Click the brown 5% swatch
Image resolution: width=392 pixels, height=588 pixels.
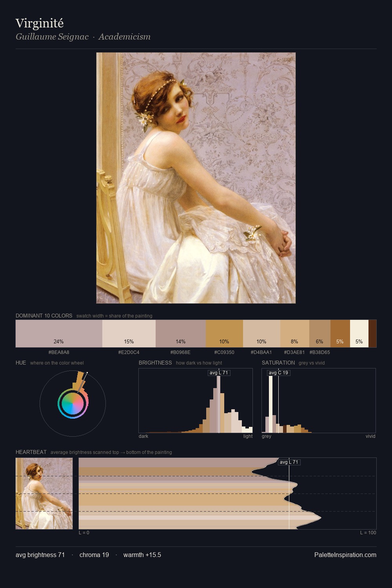pyautogui.click(x=340, y=334)
